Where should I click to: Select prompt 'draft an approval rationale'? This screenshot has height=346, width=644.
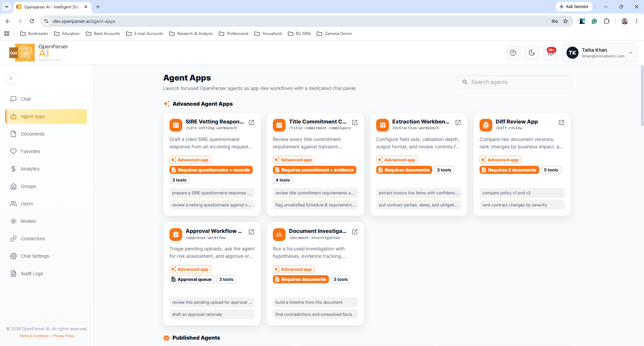click(212, 314)
